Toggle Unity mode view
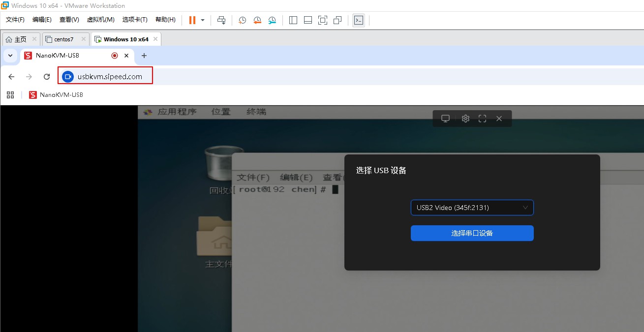 [x=337, y=20]
